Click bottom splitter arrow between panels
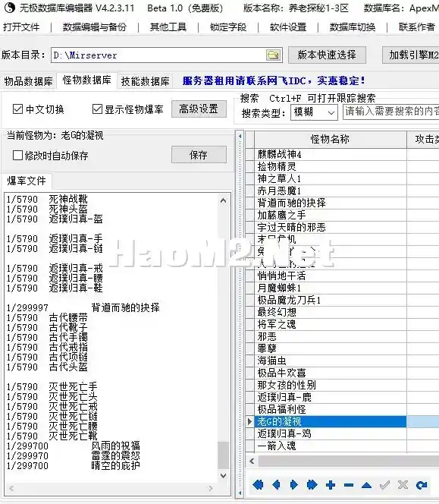This screenshot has width=439, height=504. [x=240, y=493]
